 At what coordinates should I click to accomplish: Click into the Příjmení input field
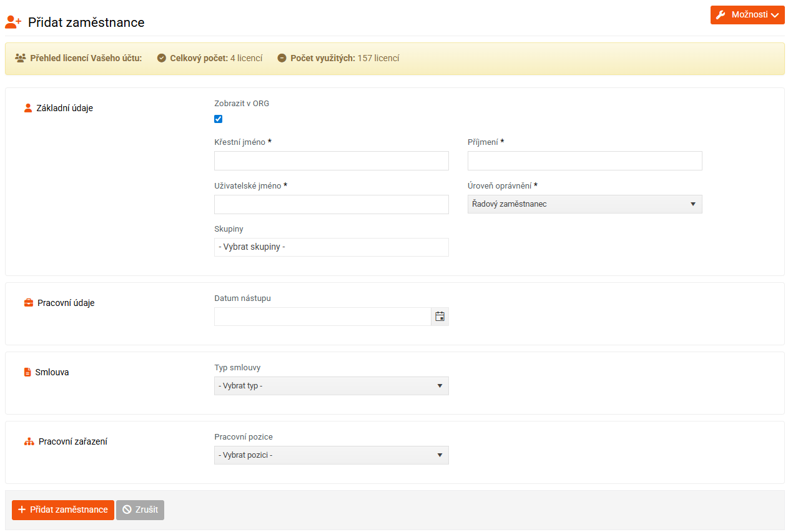(584, 160)
